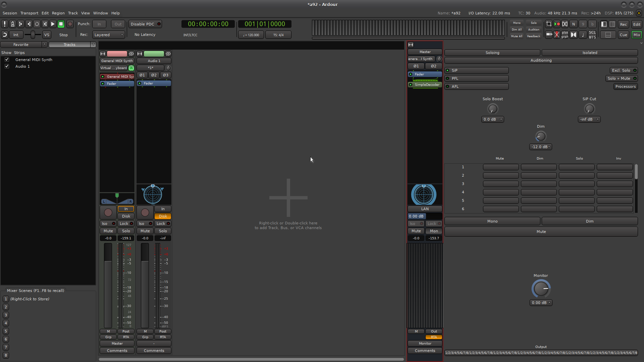Click the crop icon in toolbar
This screenshot has height=362, width=644.
[549, 24]
